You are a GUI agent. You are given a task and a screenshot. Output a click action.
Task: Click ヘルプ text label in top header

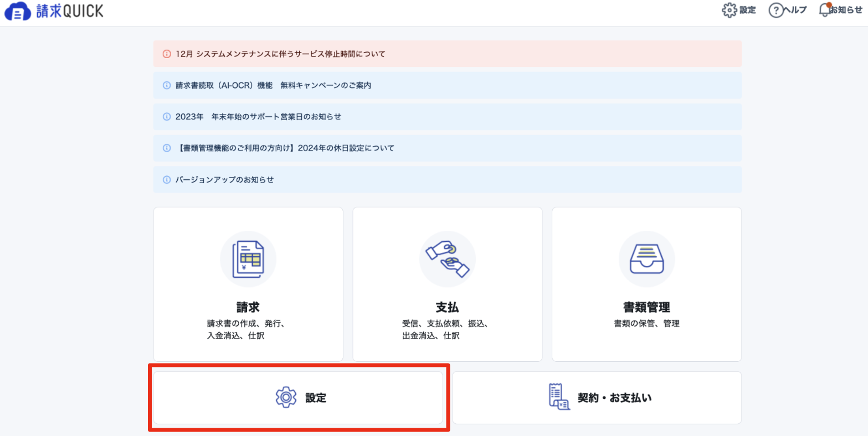[796, 10]
